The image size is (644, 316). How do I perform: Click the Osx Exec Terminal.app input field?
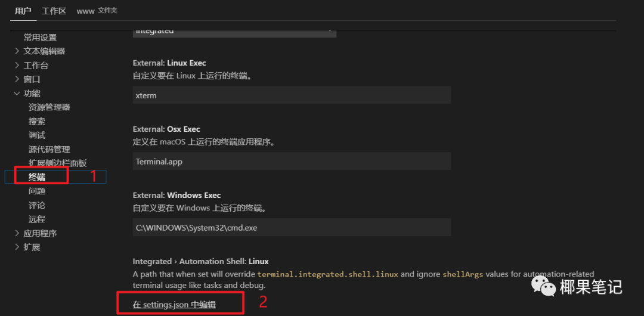click(292, 161)
